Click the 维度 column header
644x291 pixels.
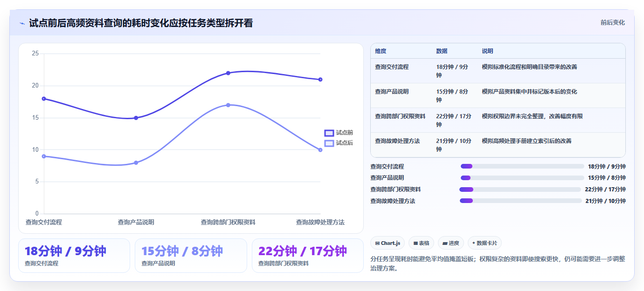coord(381,51)
